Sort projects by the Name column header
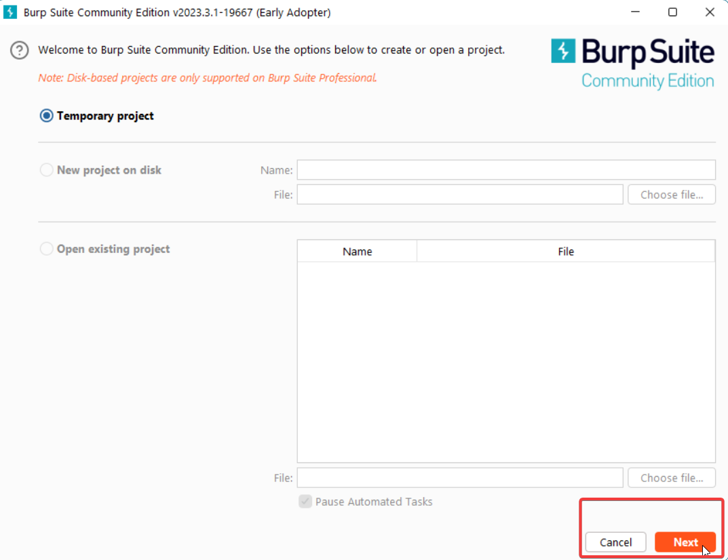This screenshot has height=560, width=728. (x=357, y=252)
